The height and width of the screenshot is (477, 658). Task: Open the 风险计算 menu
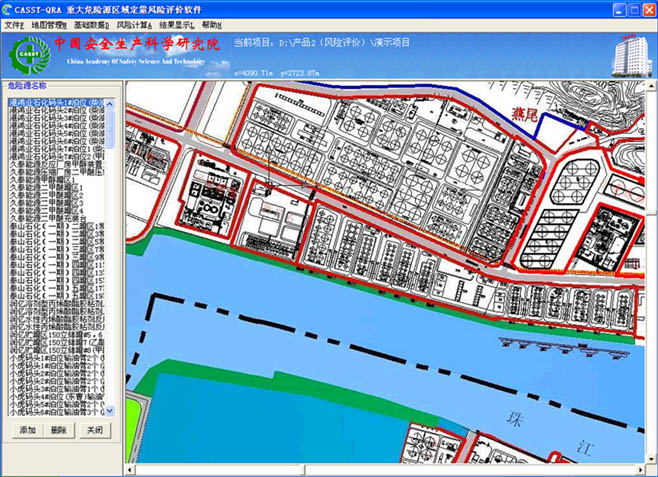pos(134,24)
